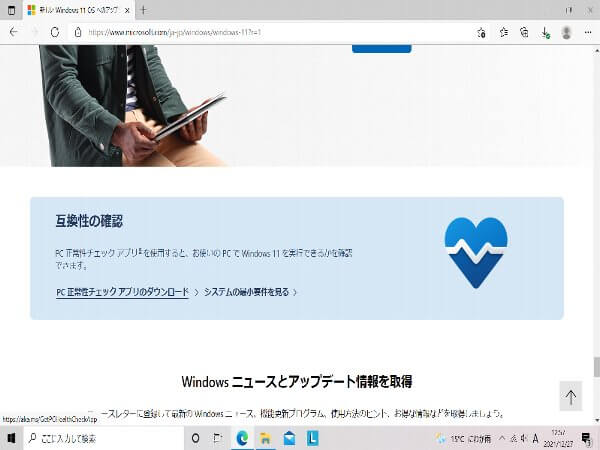Select the Windows 11 OS upgrade tab
This screenshot has width=600, height=450.
(79, 10)
